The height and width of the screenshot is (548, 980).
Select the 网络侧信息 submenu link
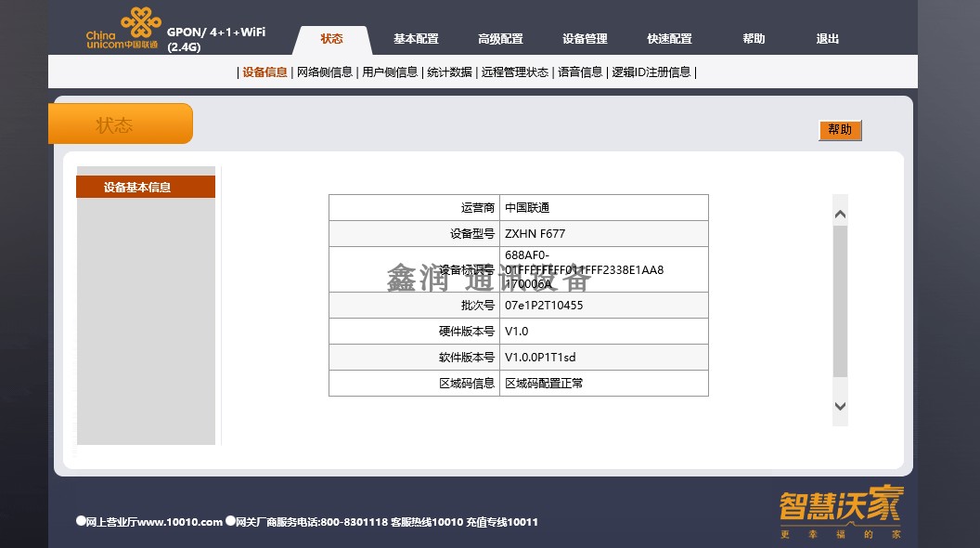(325, 72)
